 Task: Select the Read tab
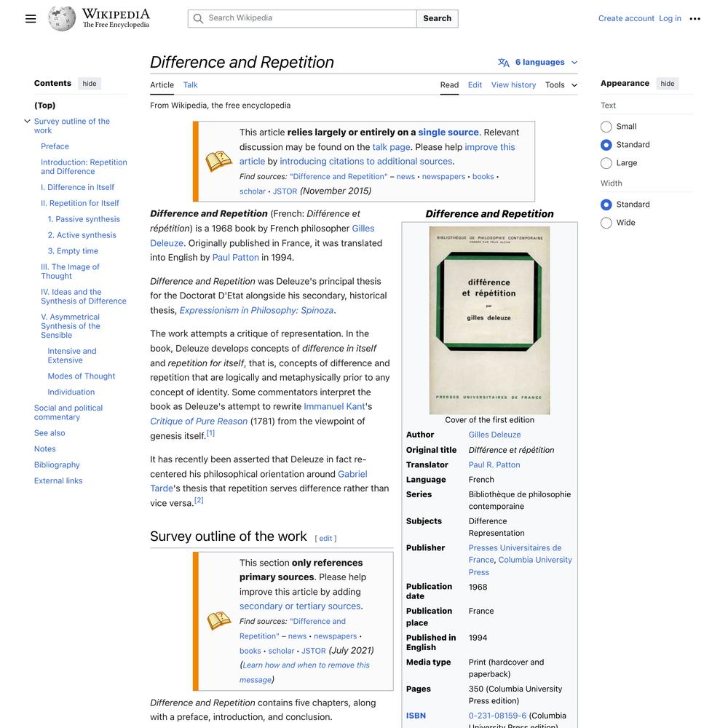(x=449, y=85)
